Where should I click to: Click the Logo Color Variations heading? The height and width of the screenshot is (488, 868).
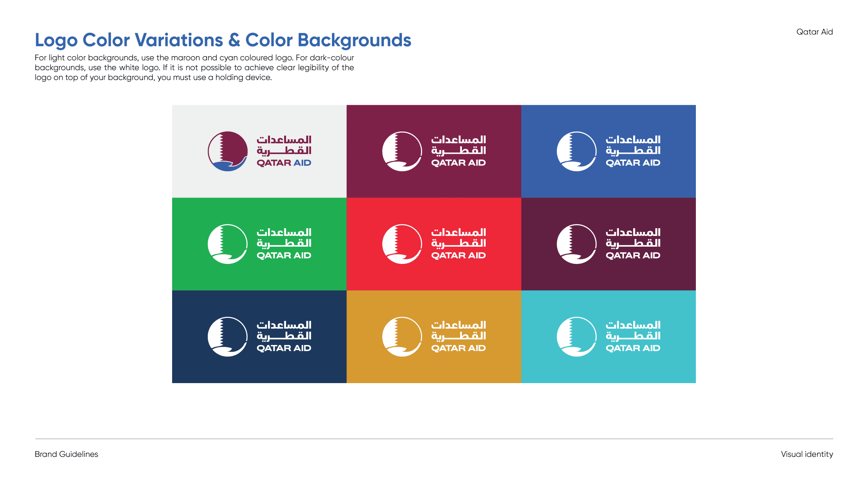[x=223, y=40]
